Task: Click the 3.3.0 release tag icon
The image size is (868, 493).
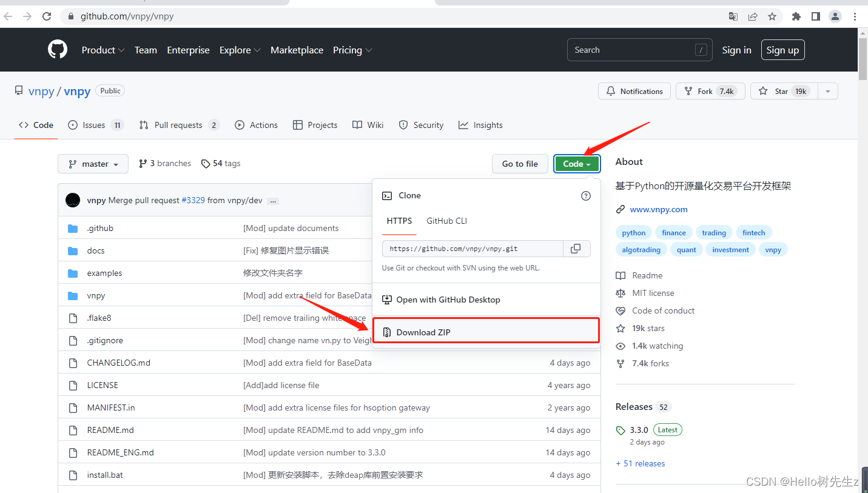Action: pyautogui.click(x=621, y=431)
